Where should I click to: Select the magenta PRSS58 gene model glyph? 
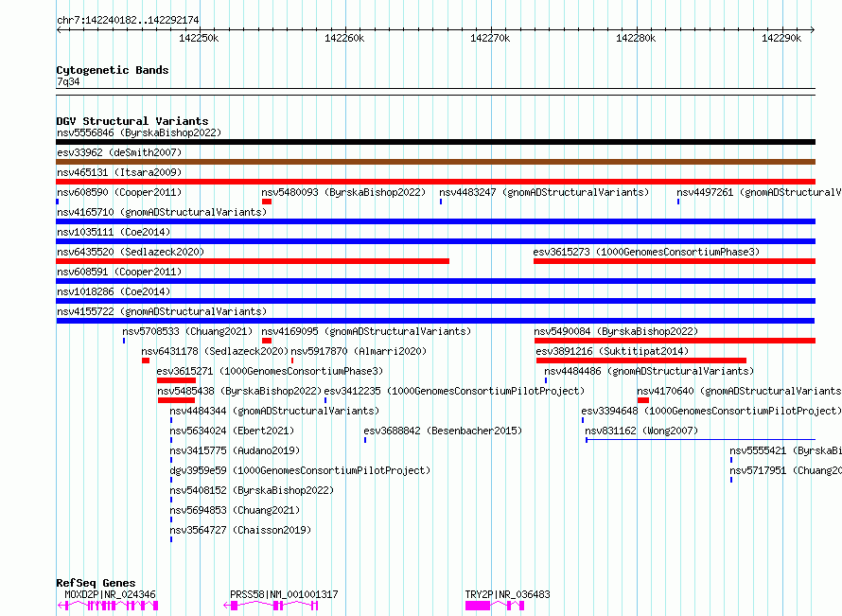tap(271, 606)
